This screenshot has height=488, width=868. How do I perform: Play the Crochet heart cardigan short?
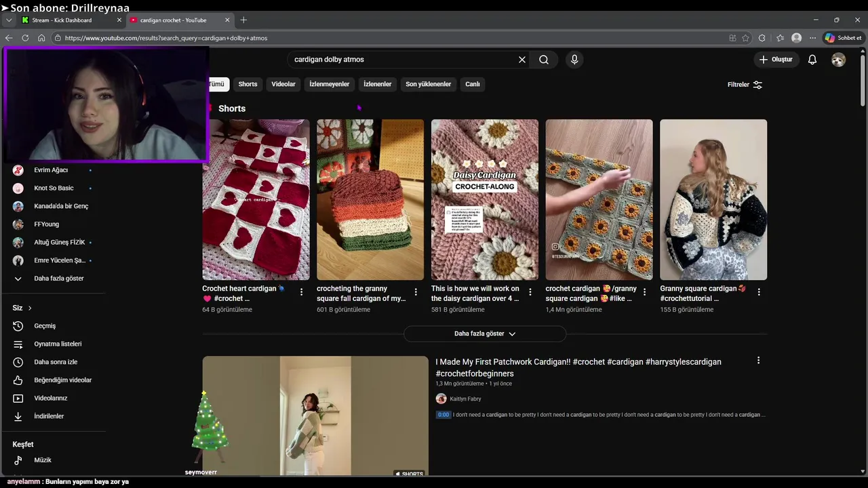[x=256, y=200]
